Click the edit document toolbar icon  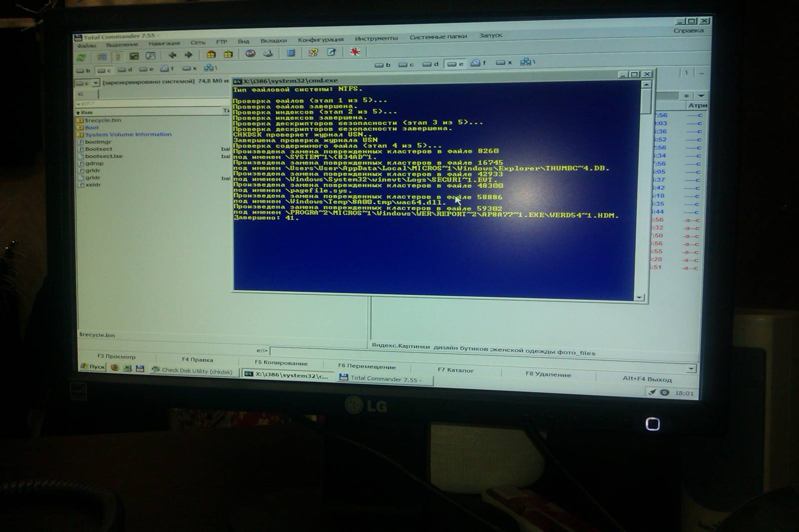(332, 51)
